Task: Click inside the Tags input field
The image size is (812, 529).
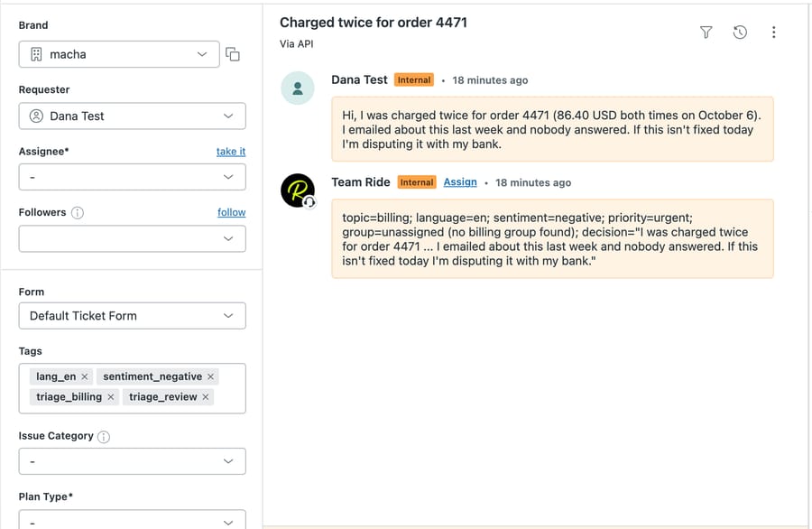Action: 132,388
